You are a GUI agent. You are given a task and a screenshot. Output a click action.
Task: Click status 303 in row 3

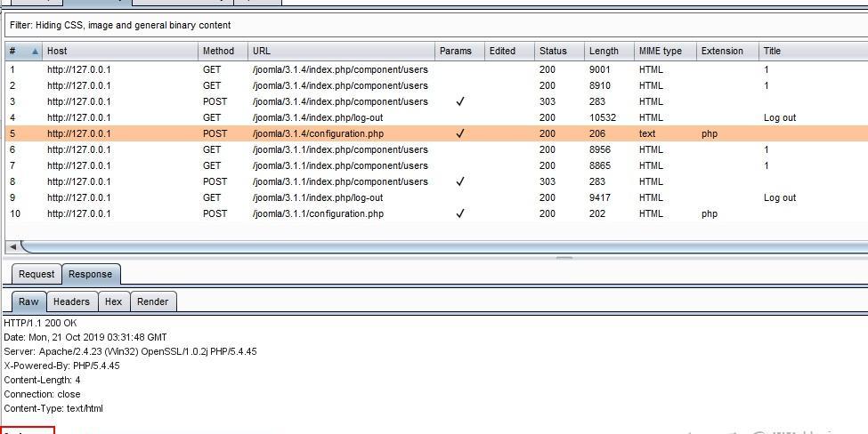(x=548, y=101)
